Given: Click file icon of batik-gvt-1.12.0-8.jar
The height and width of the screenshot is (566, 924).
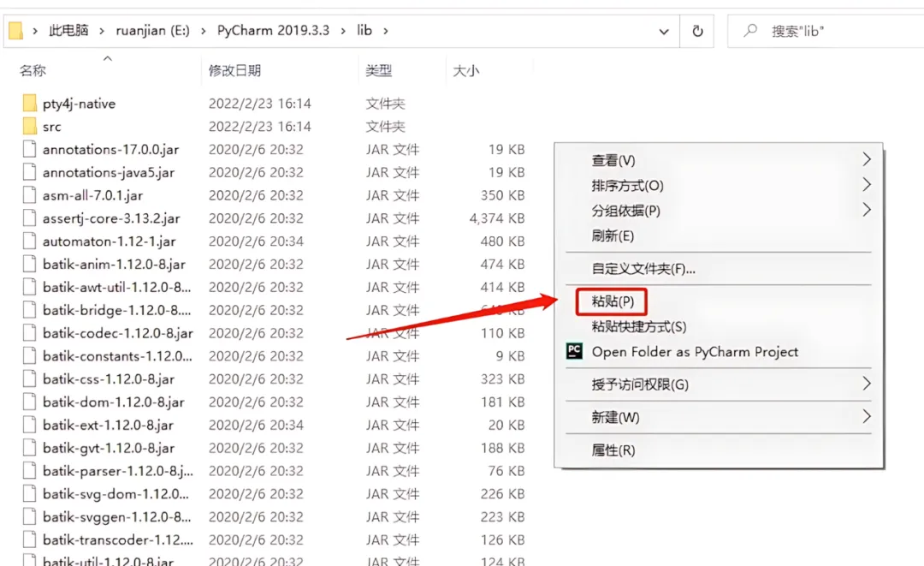Looking at the screenshot, I should (29, 448).
